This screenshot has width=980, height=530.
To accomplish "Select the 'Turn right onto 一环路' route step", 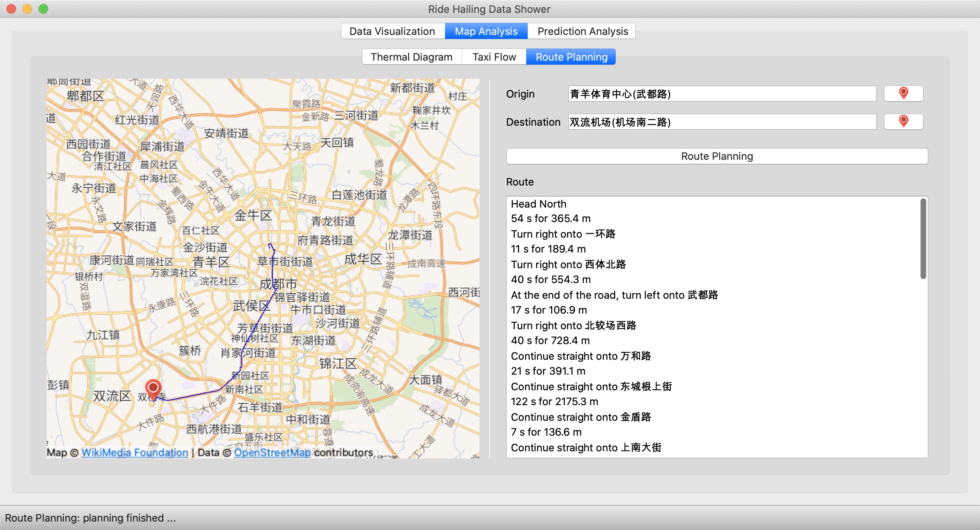I will [563, 234].
